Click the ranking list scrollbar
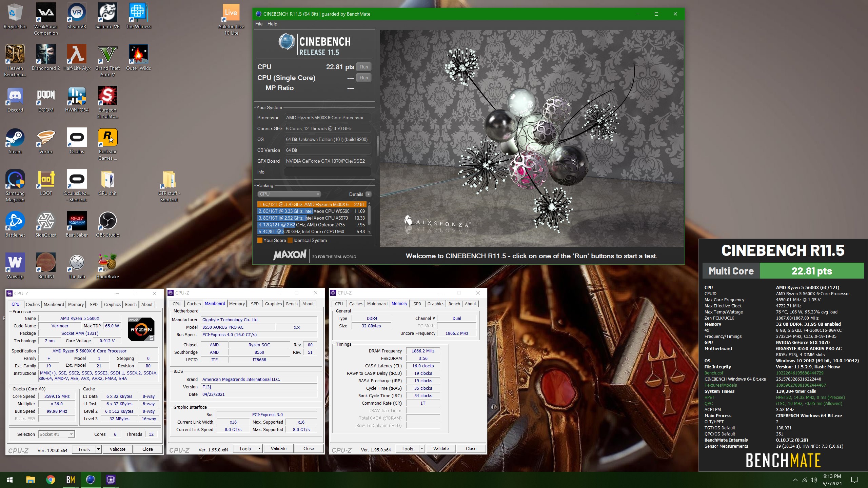Viewport: 868px width, 488px height. tap(369, 217)
